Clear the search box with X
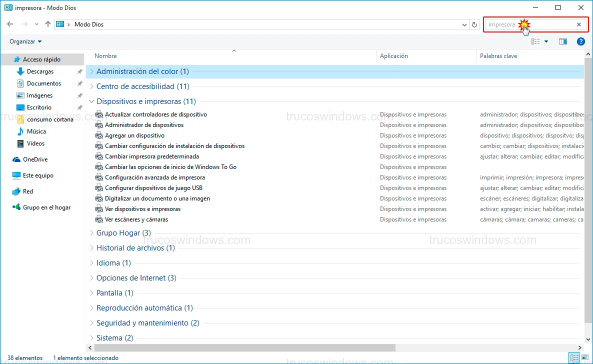 579,24
